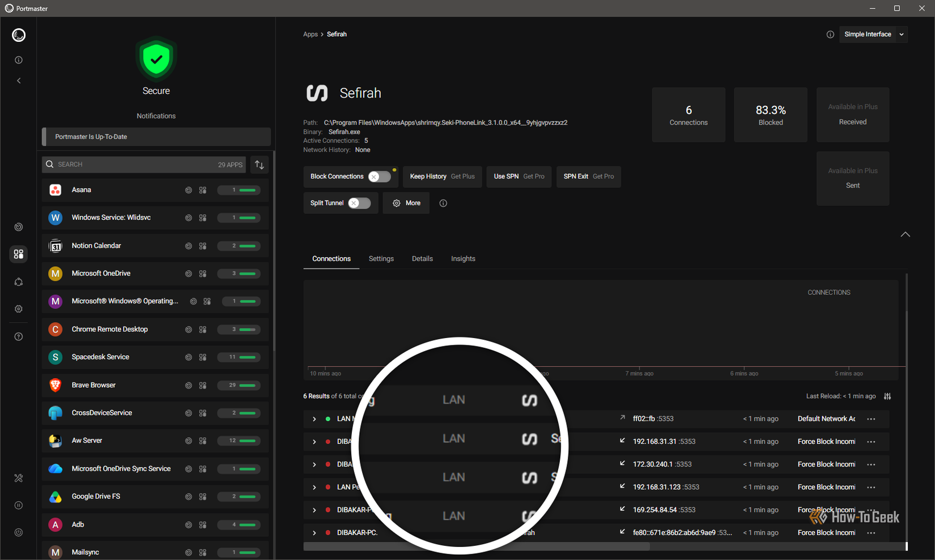
Task: Switch to the Insights tab
Action: click(463, 259)
